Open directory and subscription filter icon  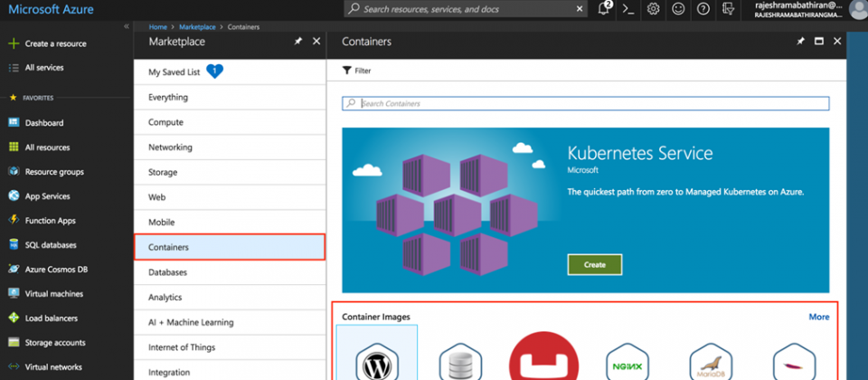[x=729, y=9]
